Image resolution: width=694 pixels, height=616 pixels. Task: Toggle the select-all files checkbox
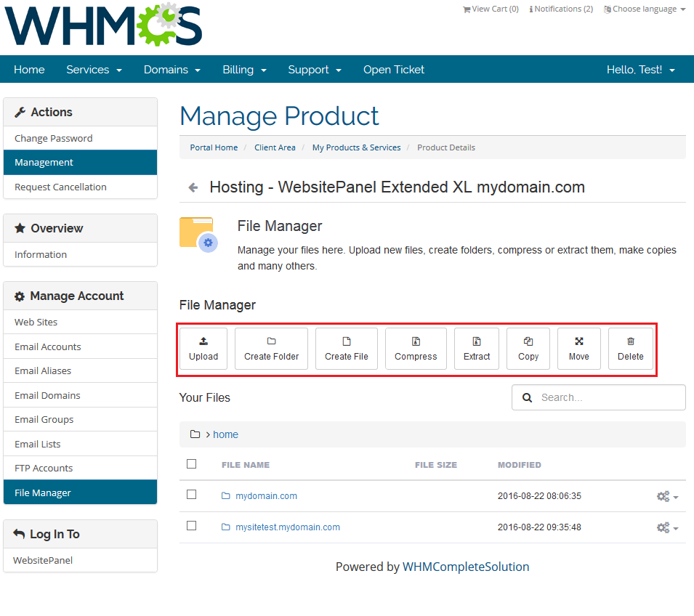(192, 463)
